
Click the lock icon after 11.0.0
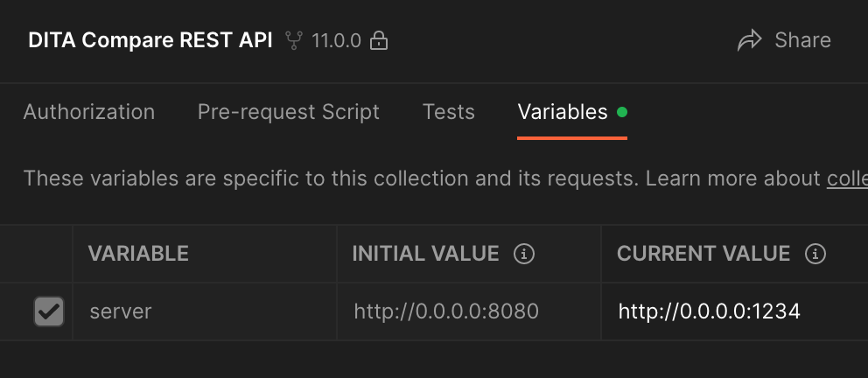[379, 40]
